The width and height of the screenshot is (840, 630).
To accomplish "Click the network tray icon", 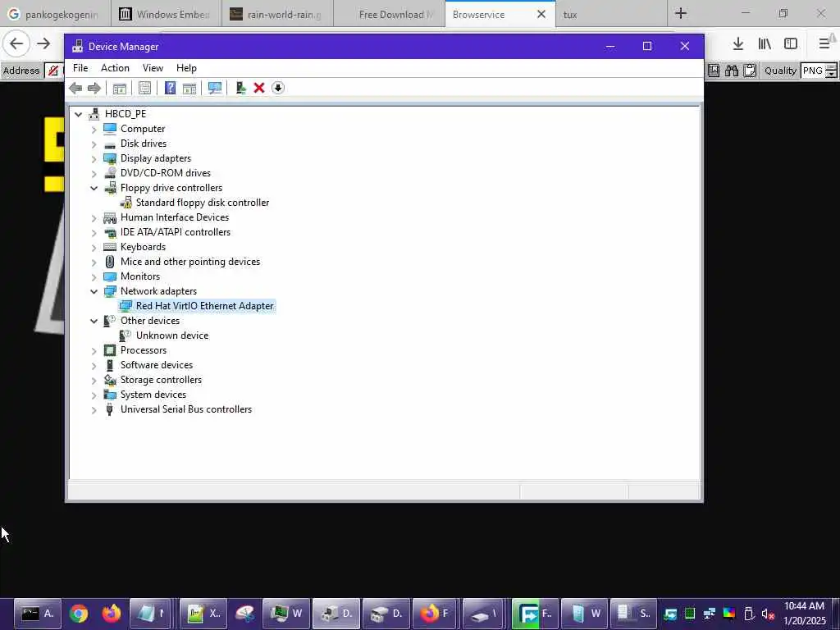I will click(x=710, y=614).
